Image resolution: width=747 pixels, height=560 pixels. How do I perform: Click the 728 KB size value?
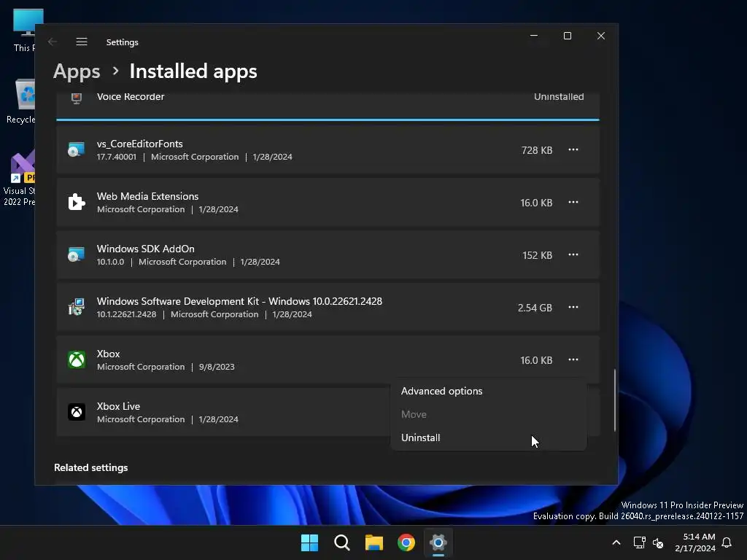(537, 150)
